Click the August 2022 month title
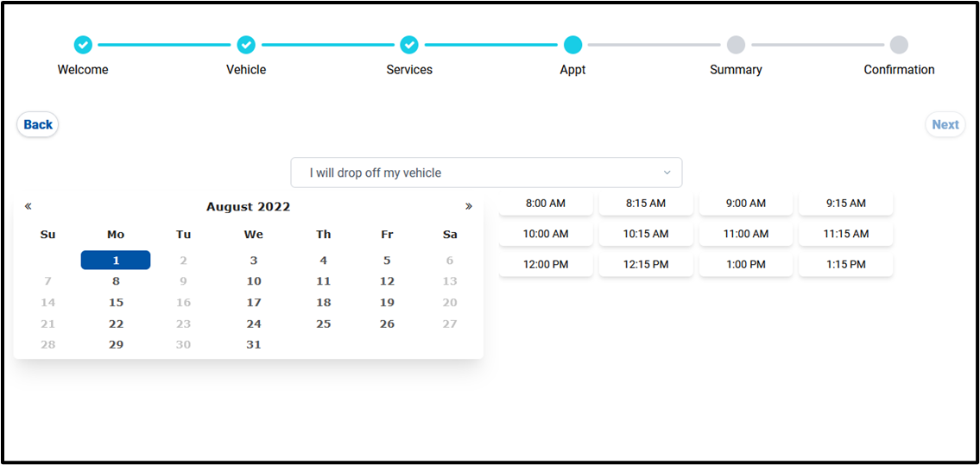This screenshot has width=980, height=465. coord(248,207)
